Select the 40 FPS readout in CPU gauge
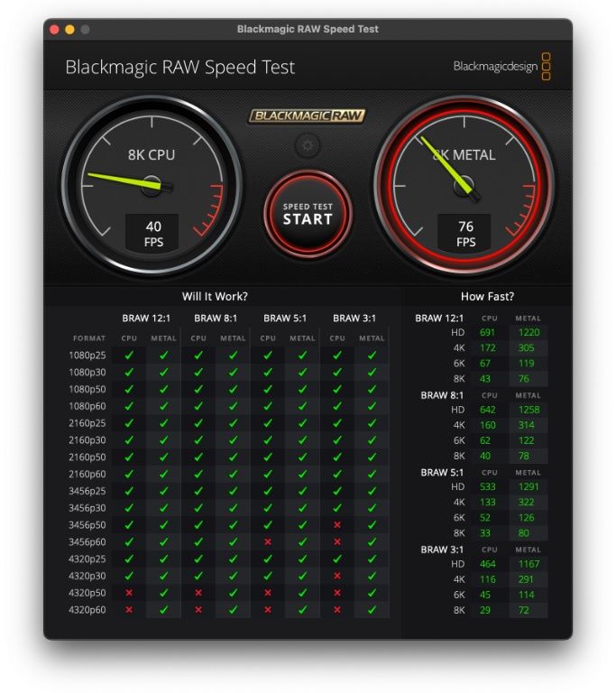This screenshot has height=693, width=616. coord(153,234)
